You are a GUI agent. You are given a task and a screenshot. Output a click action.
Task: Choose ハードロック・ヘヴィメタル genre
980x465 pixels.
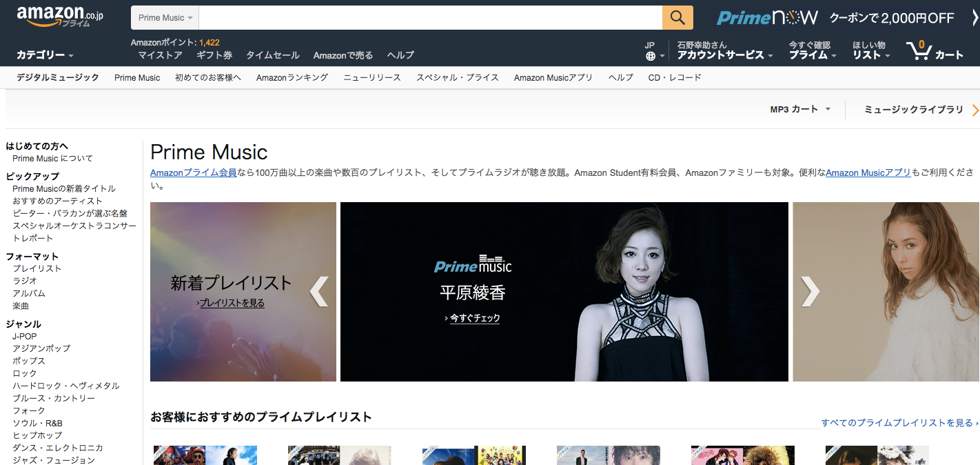pyautogui.click(x=66, y=386)
